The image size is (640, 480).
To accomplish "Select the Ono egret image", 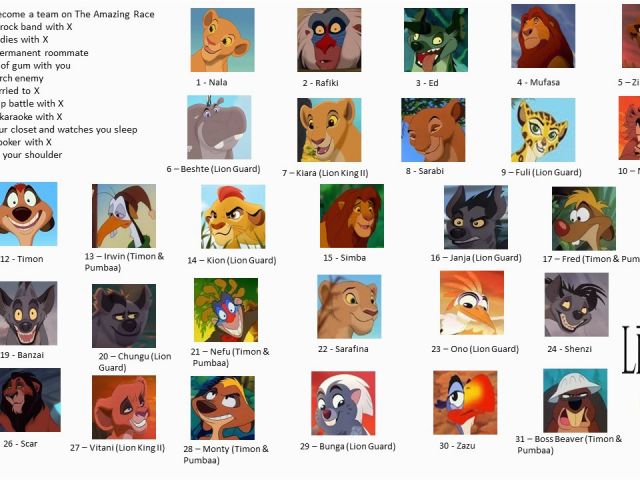I will (x=472, y=303).
